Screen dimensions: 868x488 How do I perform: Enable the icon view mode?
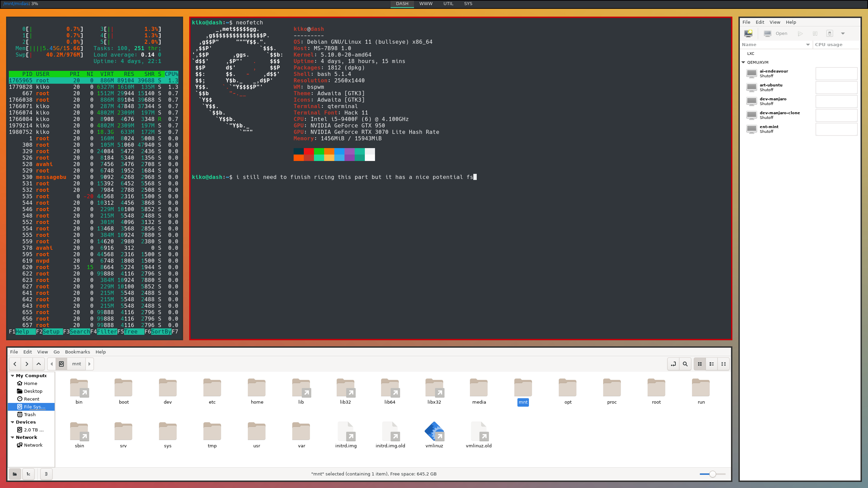pos(700,364)
